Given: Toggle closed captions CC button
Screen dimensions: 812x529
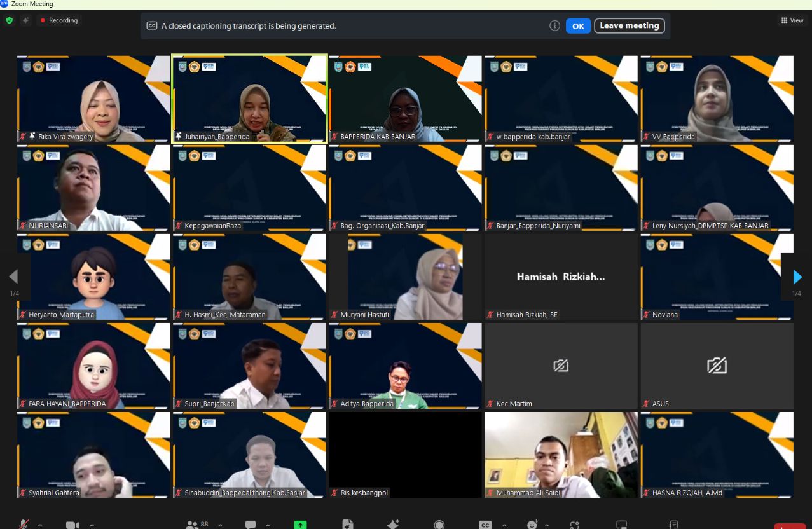Looking at the screenshot, I should [x=485, y=525].
